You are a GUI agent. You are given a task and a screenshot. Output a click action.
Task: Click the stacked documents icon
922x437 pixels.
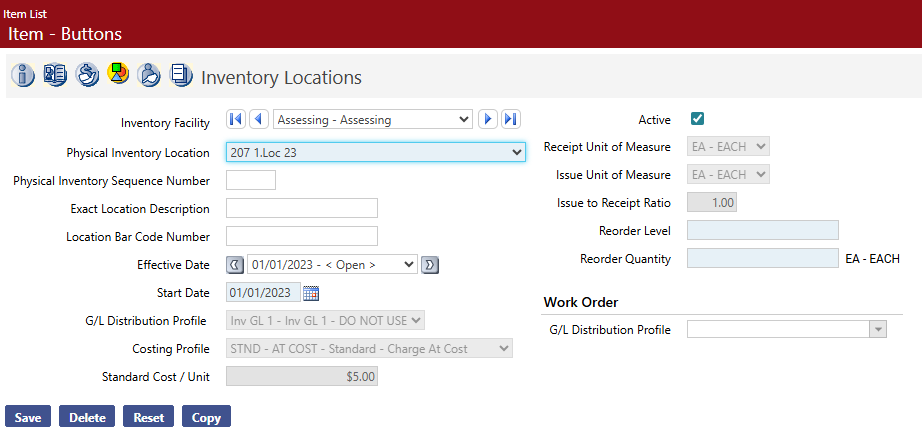point(181,75)
